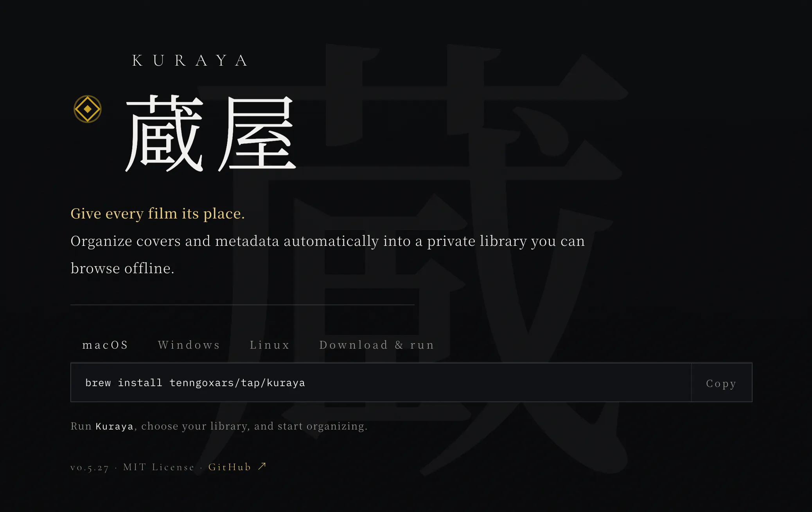
Task: Click the tagline 'Give every film its place.'
Action: (158, 213)
